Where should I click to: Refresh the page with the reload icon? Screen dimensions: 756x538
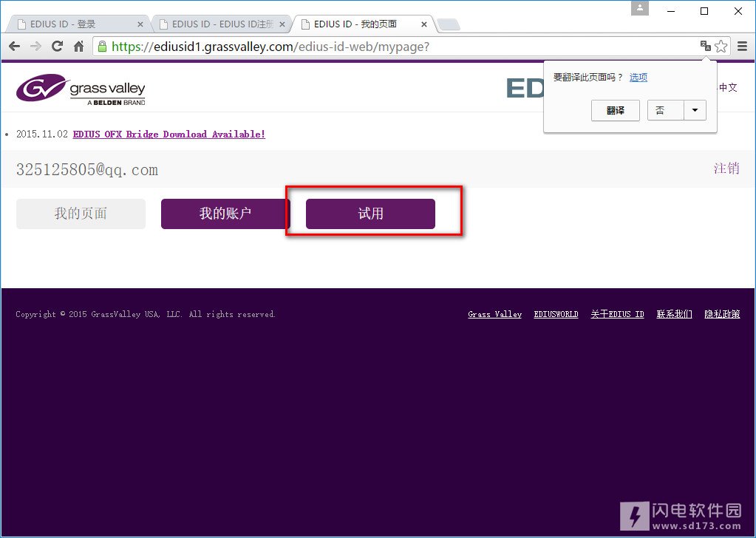(x=56, y=46)
